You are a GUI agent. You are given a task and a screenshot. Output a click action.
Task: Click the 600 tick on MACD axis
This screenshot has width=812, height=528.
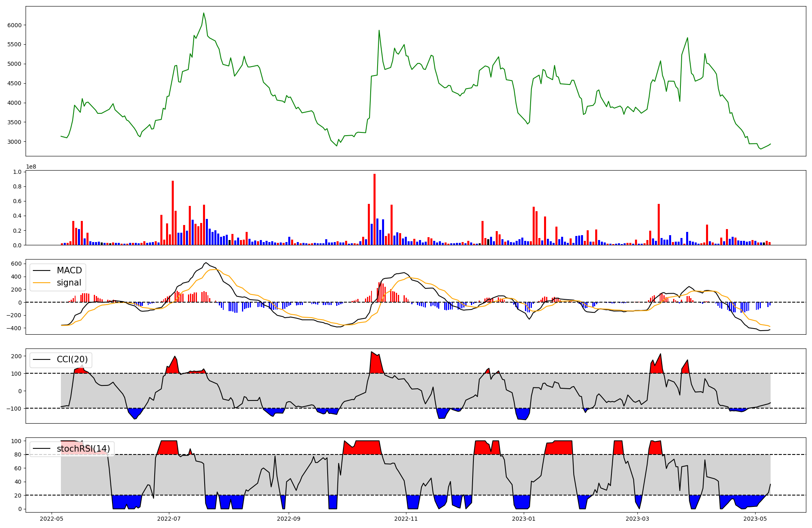(16, 264)
